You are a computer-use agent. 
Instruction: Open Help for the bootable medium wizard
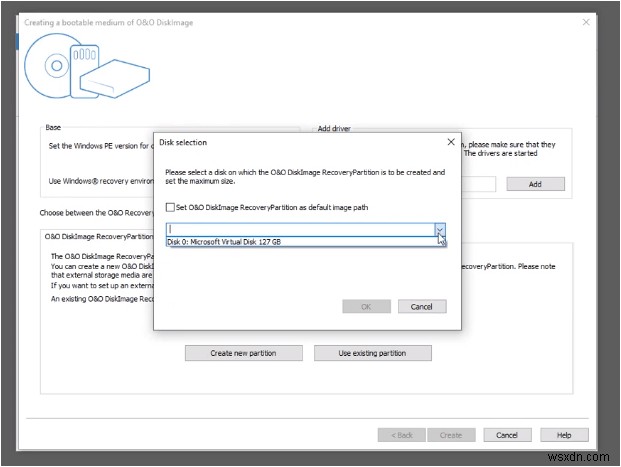[x=564, y=435]
